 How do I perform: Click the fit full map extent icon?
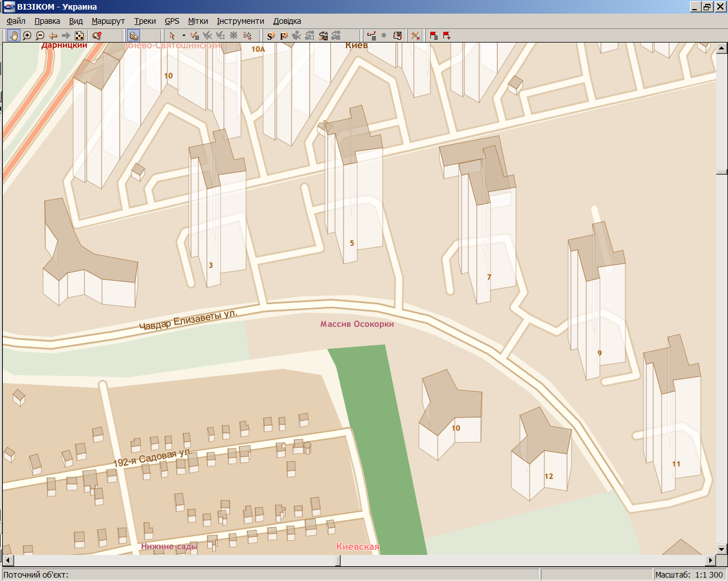coord(79,36)
